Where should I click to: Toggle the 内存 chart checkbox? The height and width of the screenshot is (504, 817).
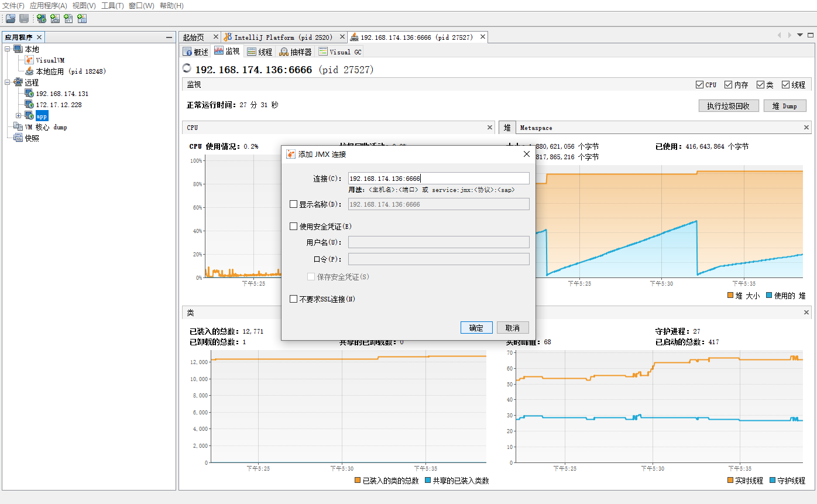728,85
